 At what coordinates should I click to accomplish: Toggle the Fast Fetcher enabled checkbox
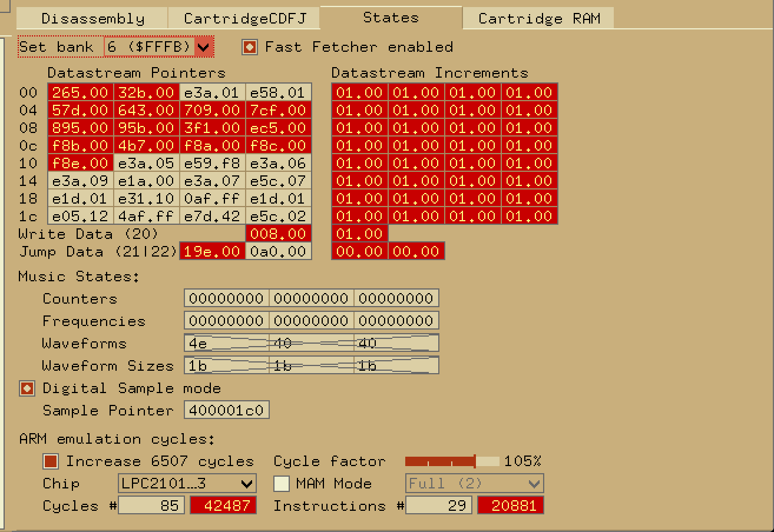(249, 47)
